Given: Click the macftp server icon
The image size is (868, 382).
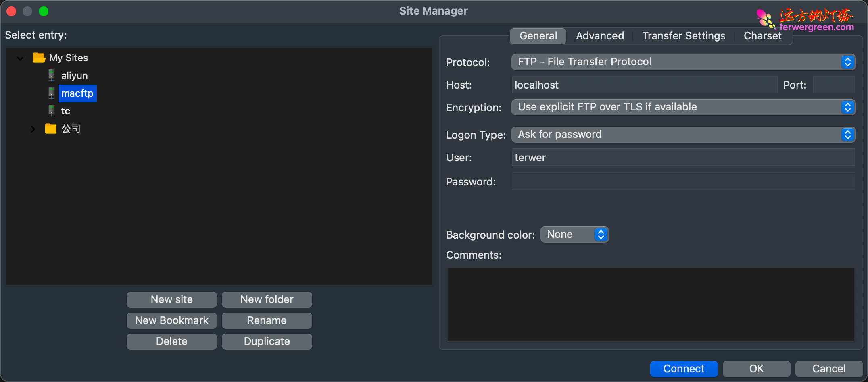Looking at the screenshot, I should tap(52, 93).
